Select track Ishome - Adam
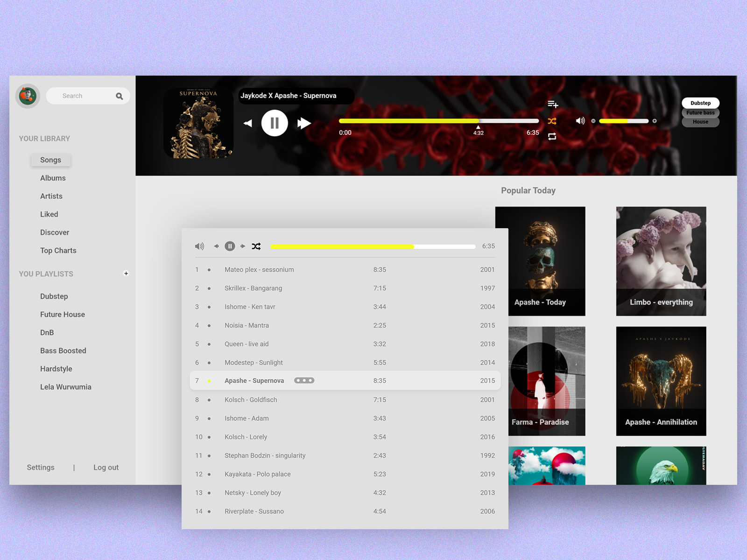This screenshot has width=747, height=560. 345,419
